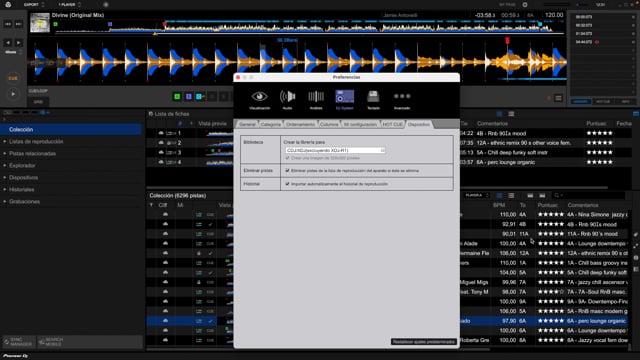Click the rekordbox logo icon at top left
Screen dimensions: 640x360
(x=8, y=4)
